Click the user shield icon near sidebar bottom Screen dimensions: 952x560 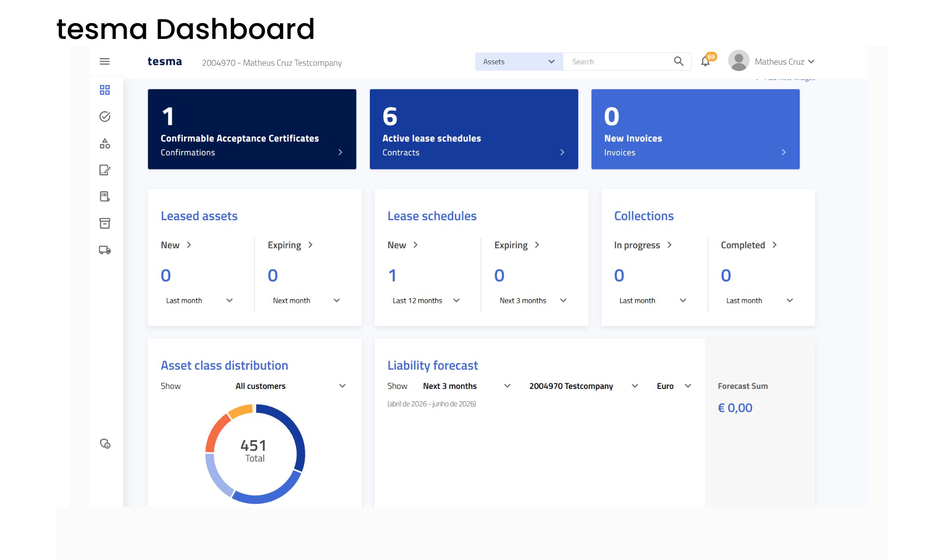click(x=105, y=444)
